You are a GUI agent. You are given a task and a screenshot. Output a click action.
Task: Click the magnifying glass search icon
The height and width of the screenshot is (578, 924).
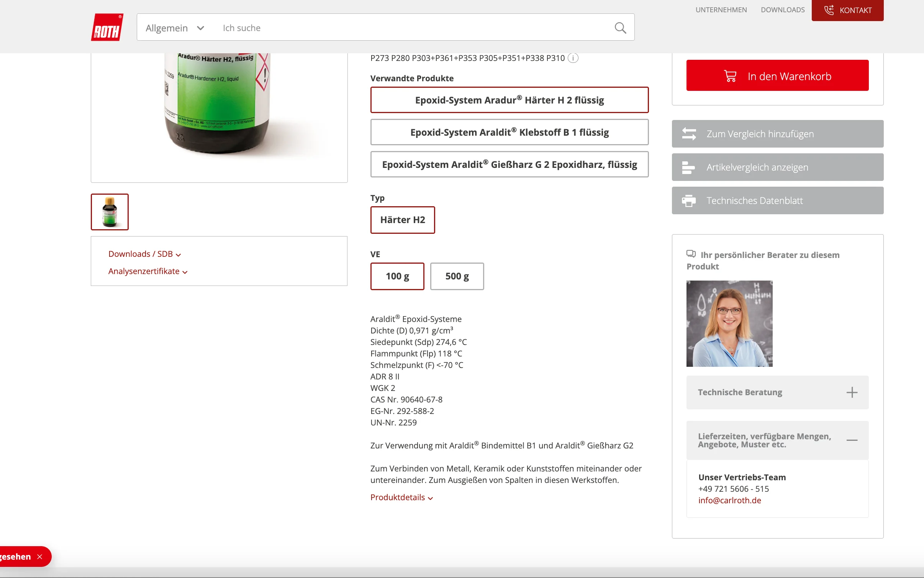(x=620, y=28)
